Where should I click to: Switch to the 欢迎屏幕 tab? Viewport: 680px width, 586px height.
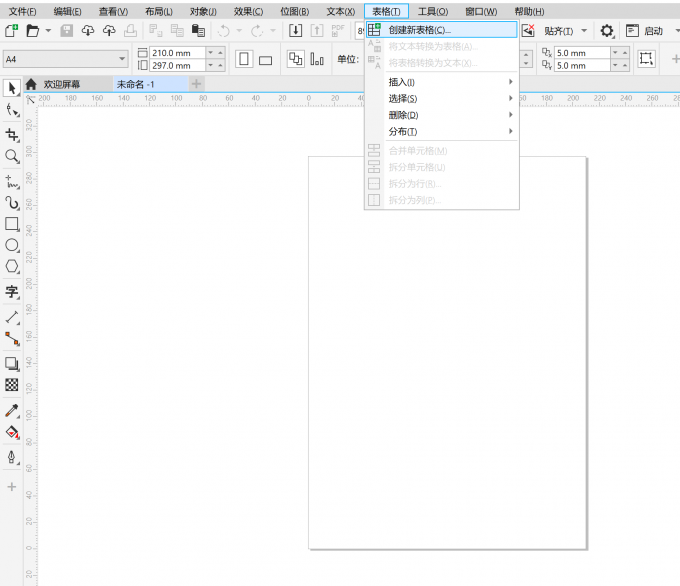60,85
